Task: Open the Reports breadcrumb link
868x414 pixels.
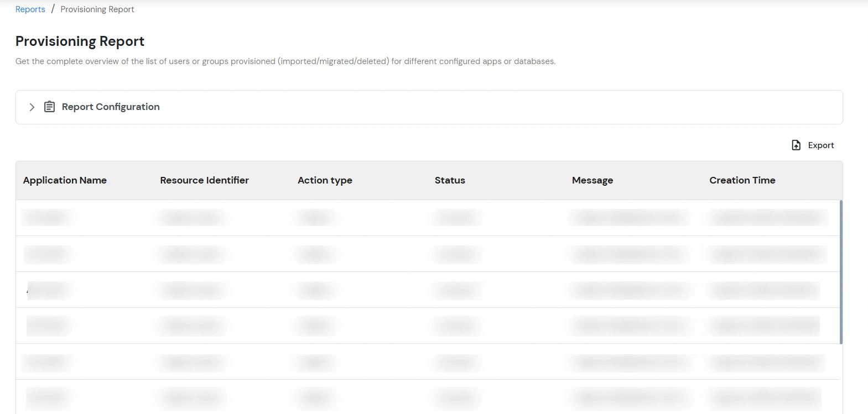Action: tap(30, 9)
